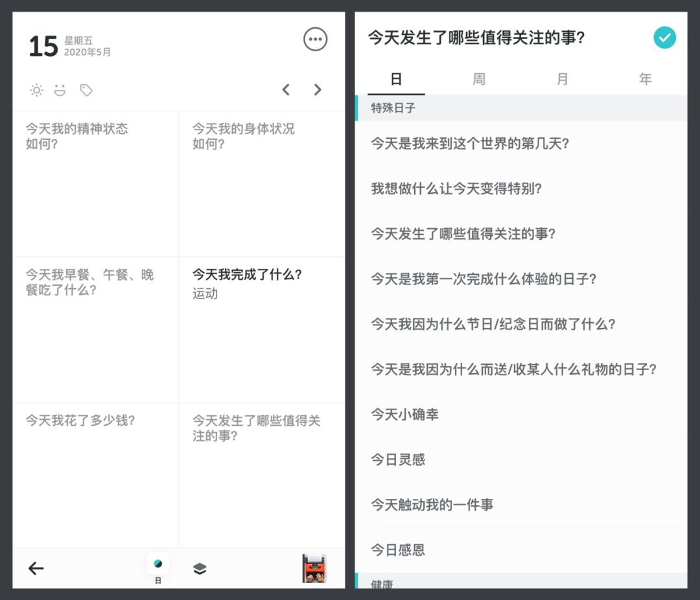Select 今天我因为什么节日/纪念日而做了什么

click(521, 324)
